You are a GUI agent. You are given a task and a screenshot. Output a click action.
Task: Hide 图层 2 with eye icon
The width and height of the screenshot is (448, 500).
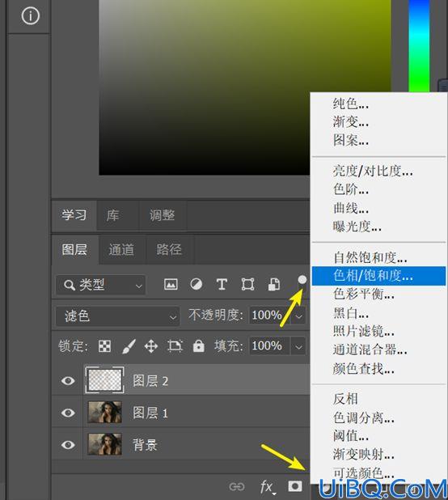pos(68,380)
